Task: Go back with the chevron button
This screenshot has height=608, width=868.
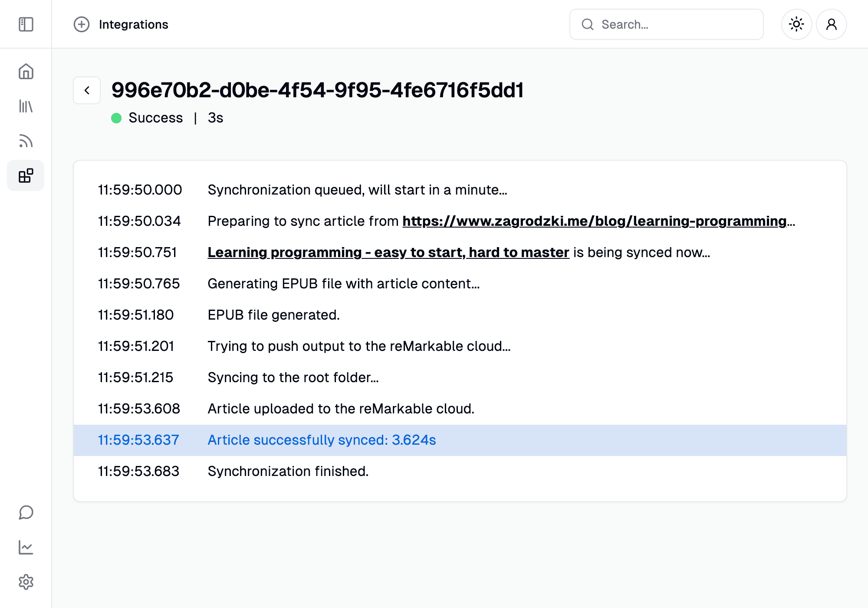Action: point(87,90)
